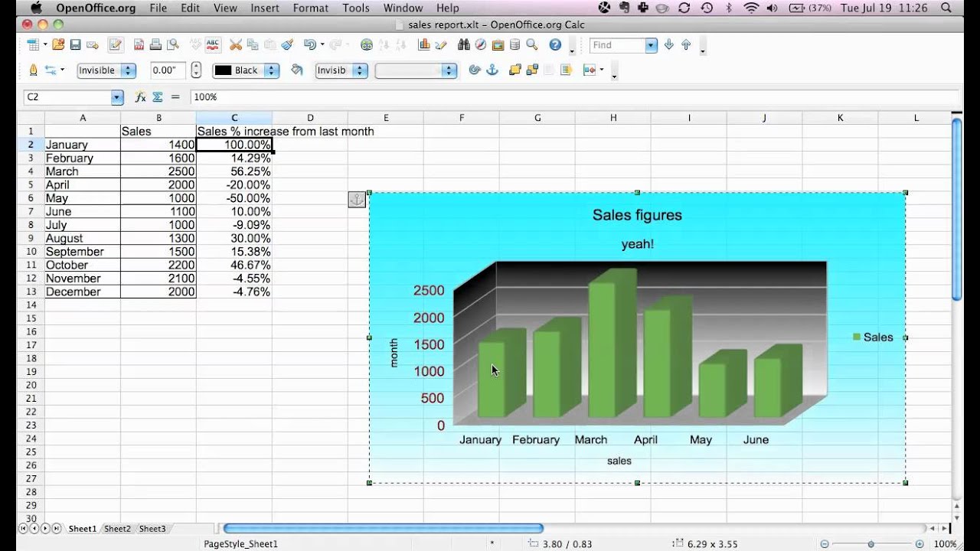Click the equals Function icon
This screenshot has height=551, width=980.
pos(175,97)
